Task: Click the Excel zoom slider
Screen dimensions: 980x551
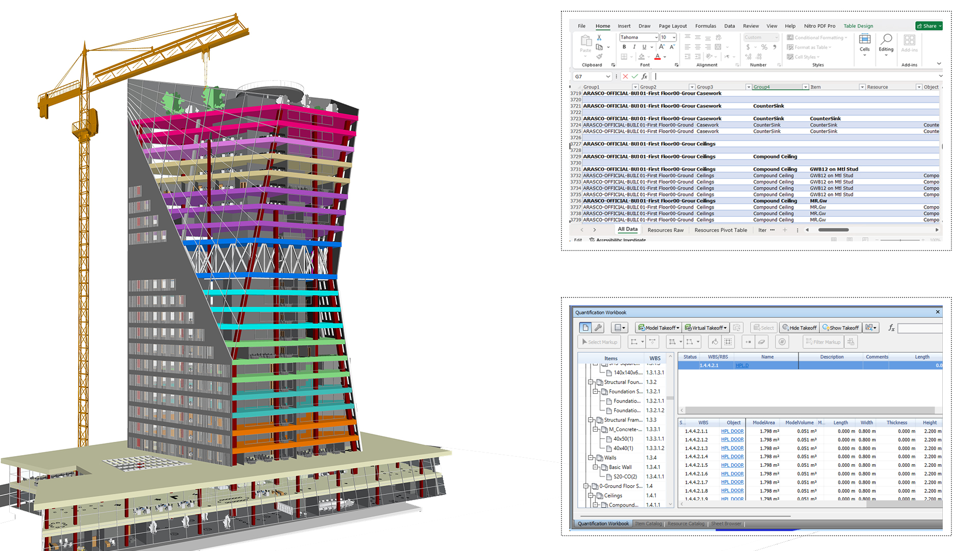Action: (x=900, y=240)
